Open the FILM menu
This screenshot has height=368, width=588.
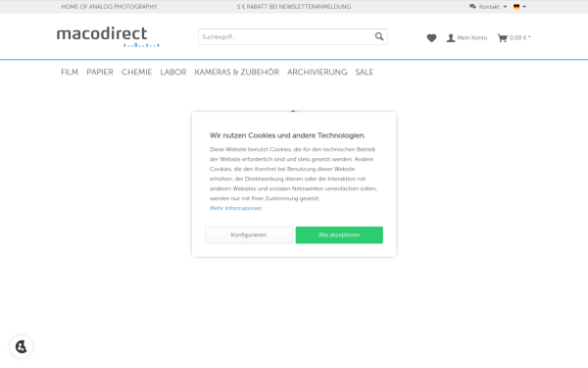[x=70, y=72]
